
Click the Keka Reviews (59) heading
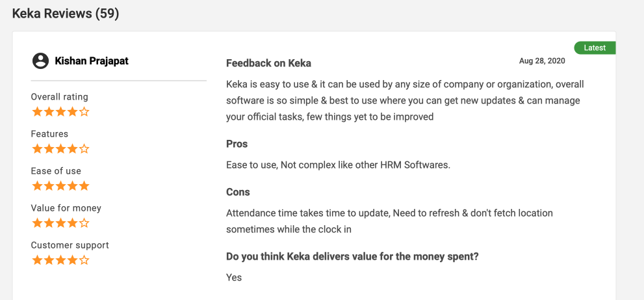(66, 13)
